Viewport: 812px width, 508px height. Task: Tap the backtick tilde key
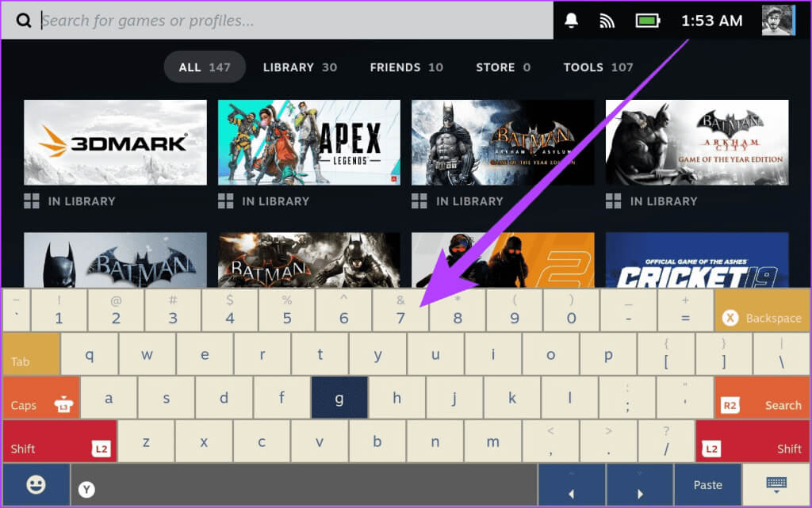click(17, 311)
